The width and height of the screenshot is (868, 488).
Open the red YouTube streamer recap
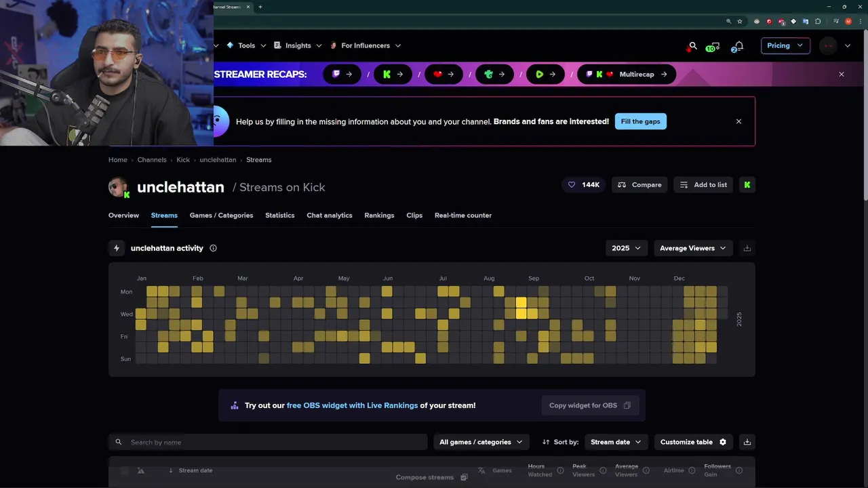(443, 75)
